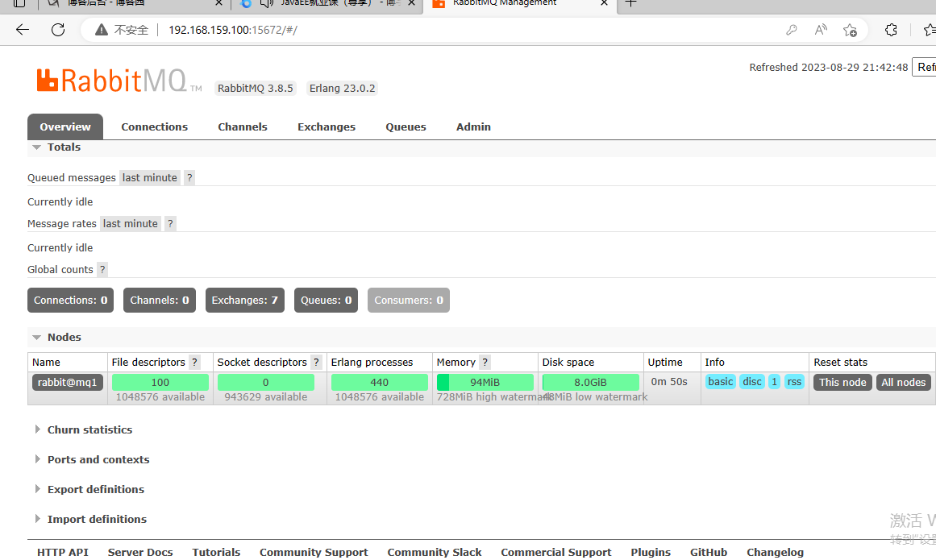Screen dimensions: 936x560
Task: Click the Erlang processes 440 bar
Action: point(380,382)
